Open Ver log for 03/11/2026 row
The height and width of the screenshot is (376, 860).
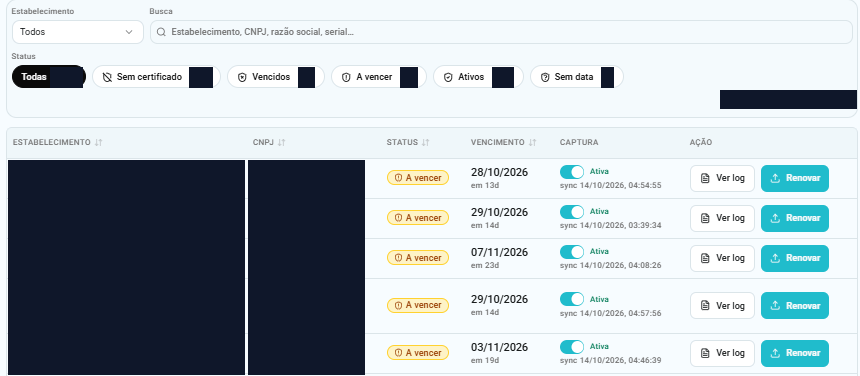pos(722,354)
